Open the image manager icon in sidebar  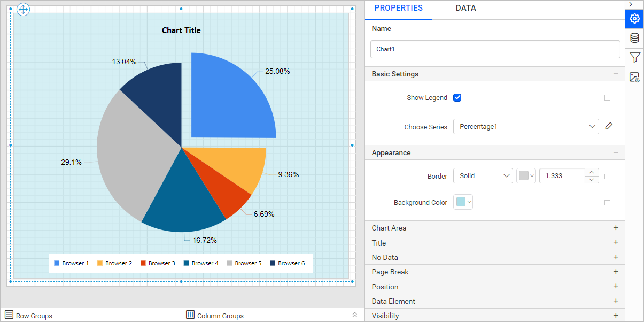634,77
